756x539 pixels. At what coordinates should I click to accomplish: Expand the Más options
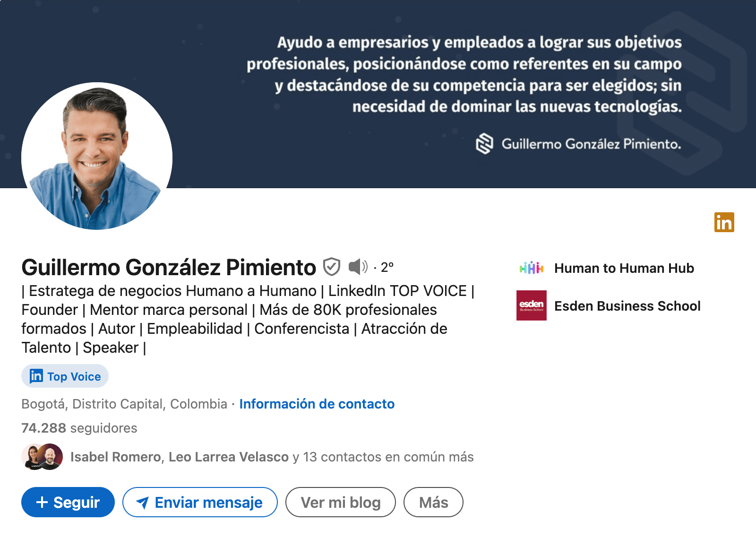[433, 502]
